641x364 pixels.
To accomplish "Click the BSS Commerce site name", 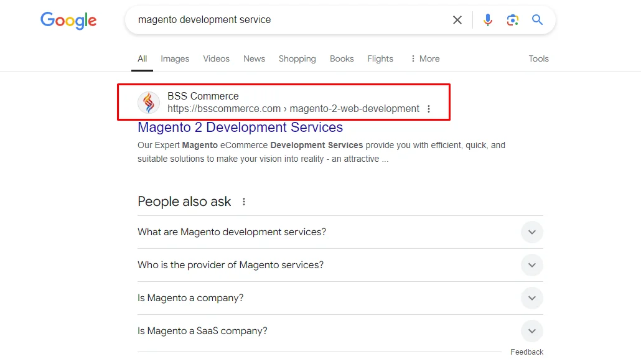I will pos(203,96).
